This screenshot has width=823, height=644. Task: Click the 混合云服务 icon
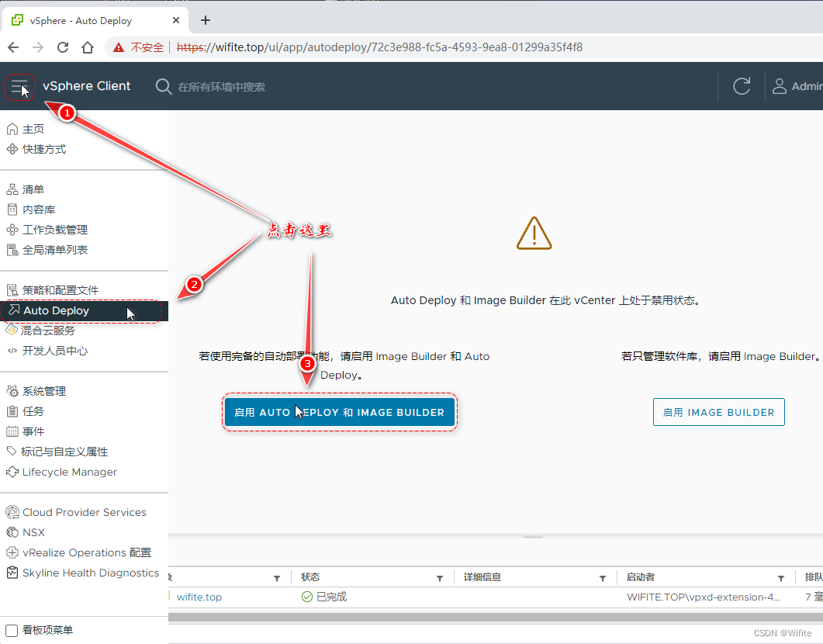pyautogui.click(x=11, y=330)
